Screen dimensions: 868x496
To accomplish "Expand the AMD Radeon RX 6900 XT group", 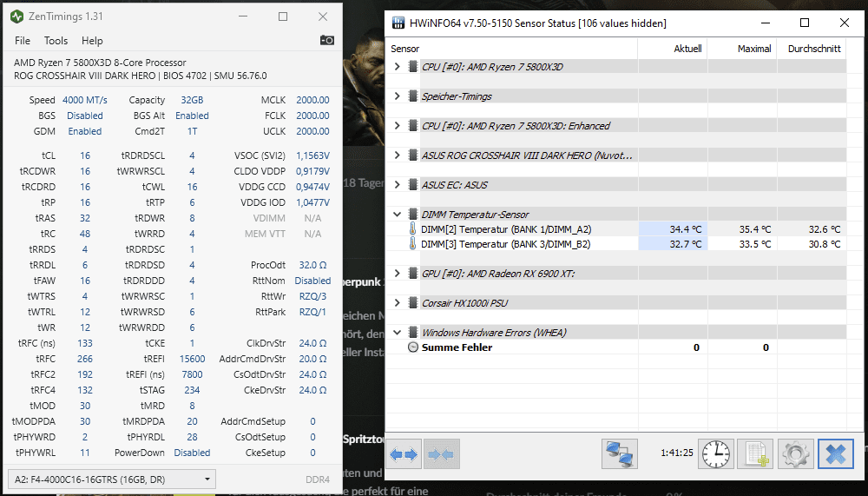I will (397, 274).
